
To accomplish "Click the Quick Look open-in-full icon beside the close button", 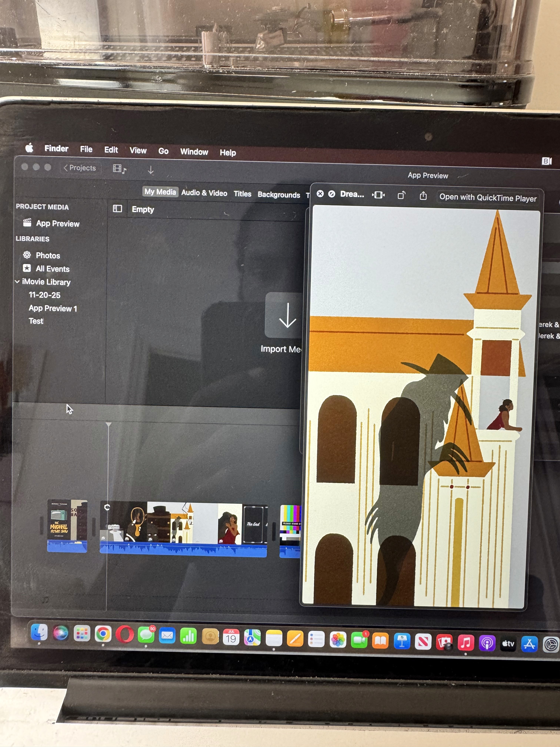I will 332,194.
